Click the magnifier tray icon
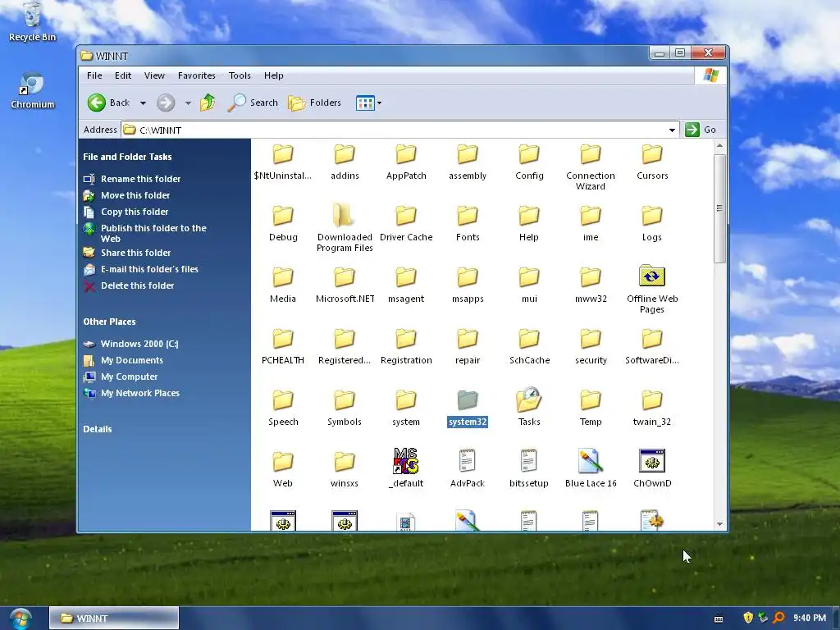Viewport: 840px width, 630px height. click(779, 618)
